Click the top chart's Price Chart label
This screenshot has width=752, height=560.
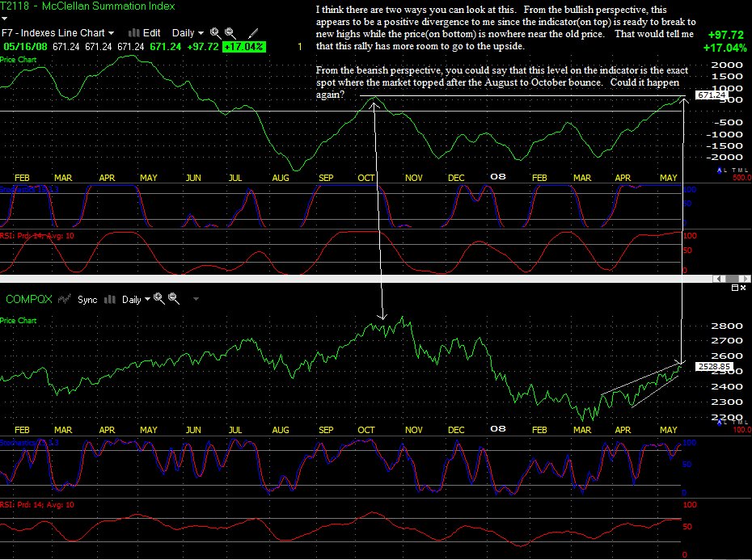click(x=19, y=60)
